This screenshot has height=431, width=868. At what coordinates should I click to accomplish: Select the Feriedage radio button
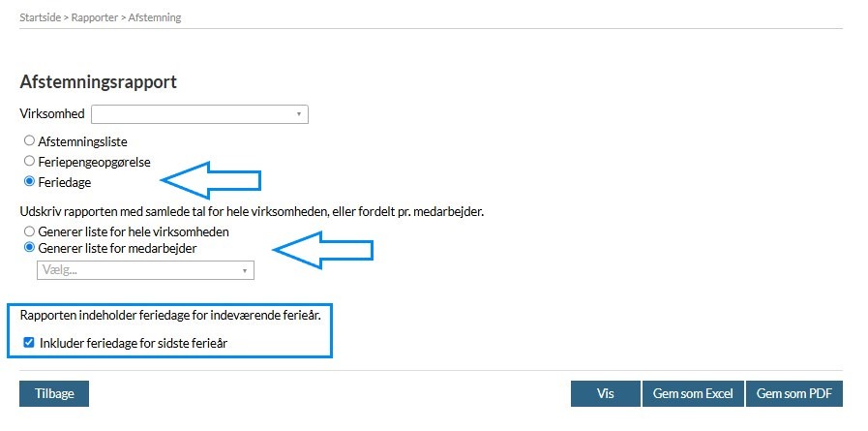[29, 181]
